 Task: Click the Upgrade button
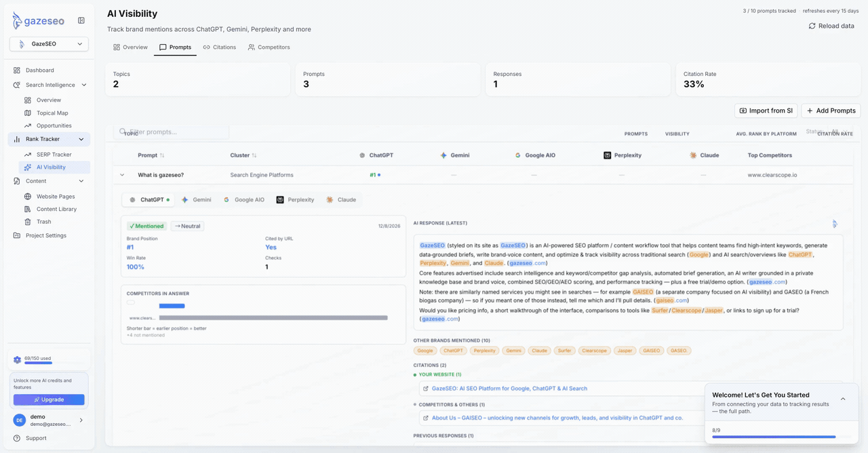point(49,400)
